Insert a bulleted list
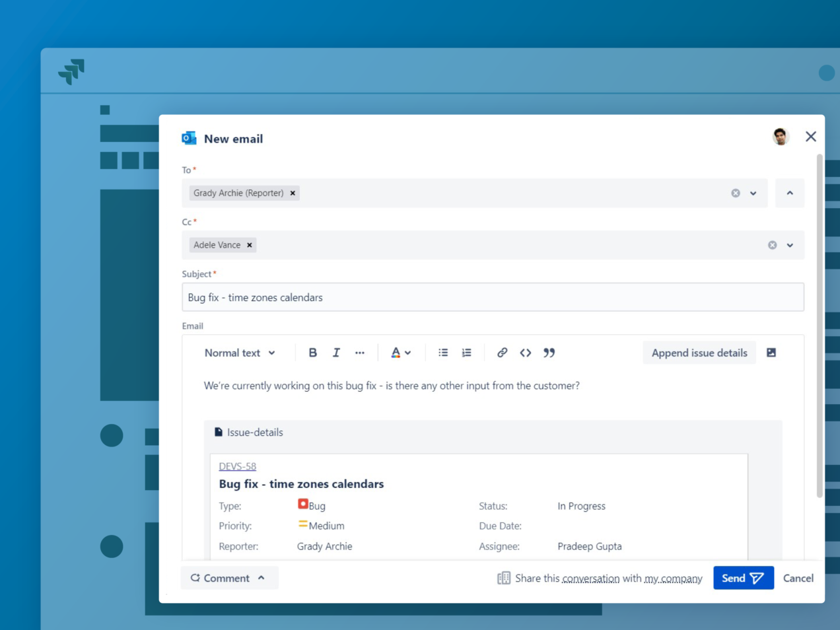 (443, 353)
